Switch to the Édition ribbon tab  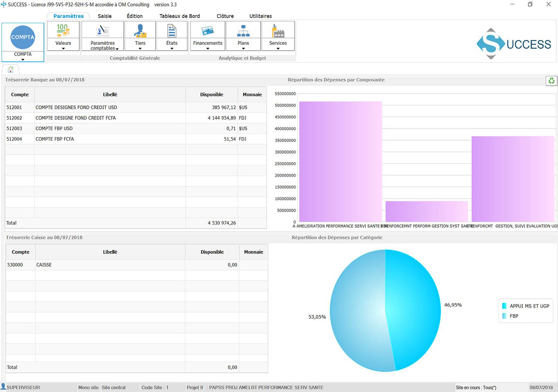pos(135,16)
